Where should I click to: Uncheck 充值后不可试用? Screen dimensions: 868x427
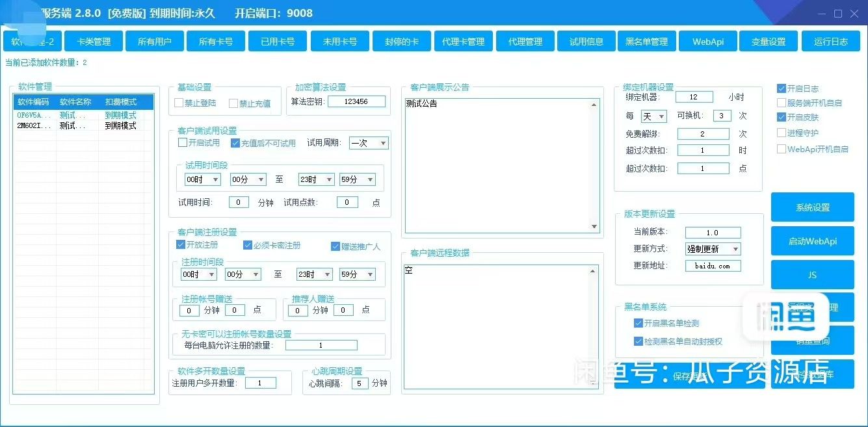tap(235, 143)
